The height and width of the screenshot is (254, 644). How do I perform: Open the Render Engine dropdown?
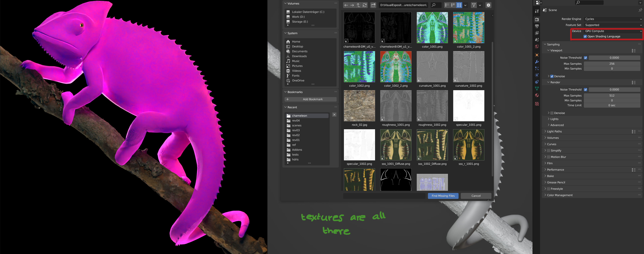tap(613, 19)
